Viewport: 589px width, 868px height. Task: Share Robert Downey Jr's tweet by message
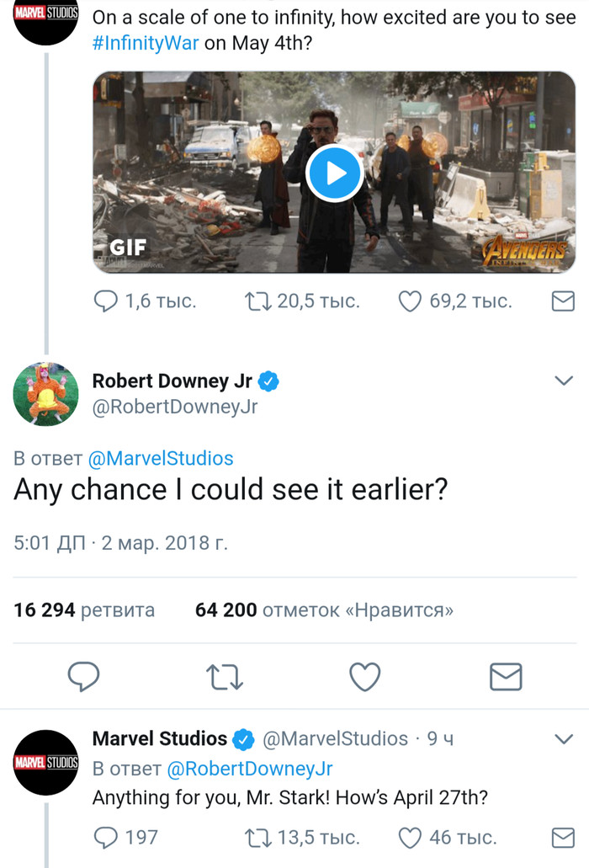(506, 676)
